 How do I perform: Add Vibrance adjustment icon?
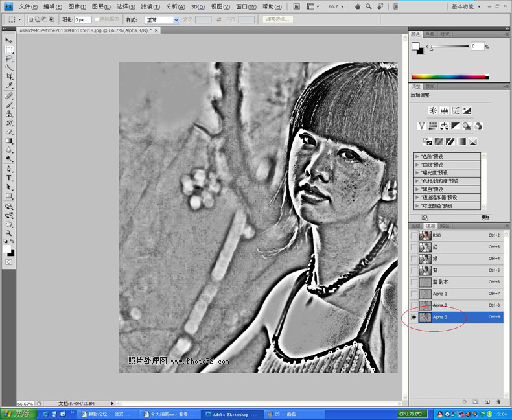tap(421, 126)
